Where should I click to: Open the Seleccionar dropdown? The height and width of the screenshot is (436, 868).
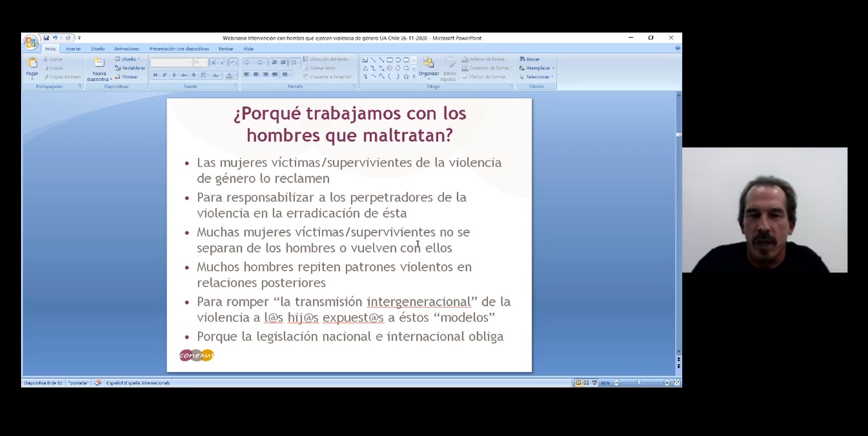click(x=537, y=77)
